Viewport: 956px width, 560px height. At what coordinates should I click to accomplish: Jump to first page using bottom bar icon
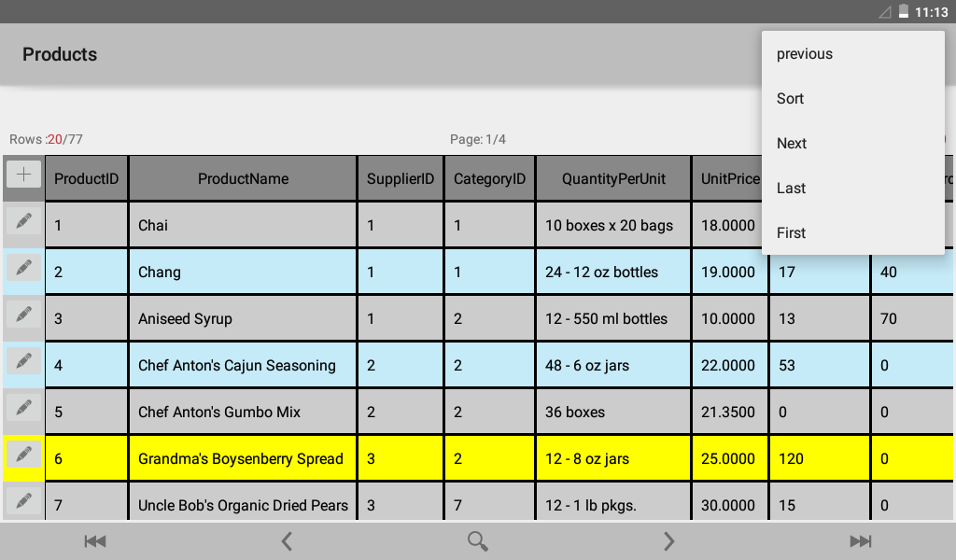(x=94, y=541)
